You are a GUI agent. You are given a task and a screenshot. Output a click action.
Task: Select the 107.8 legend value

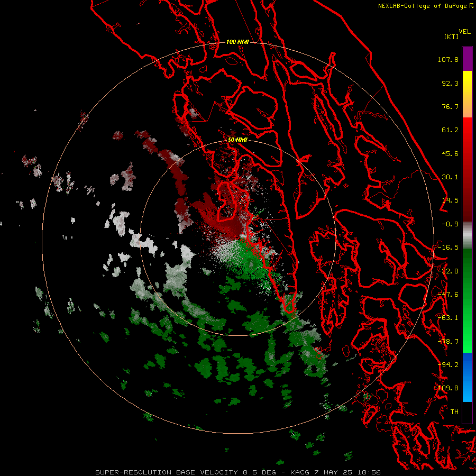tap(448, 59)
